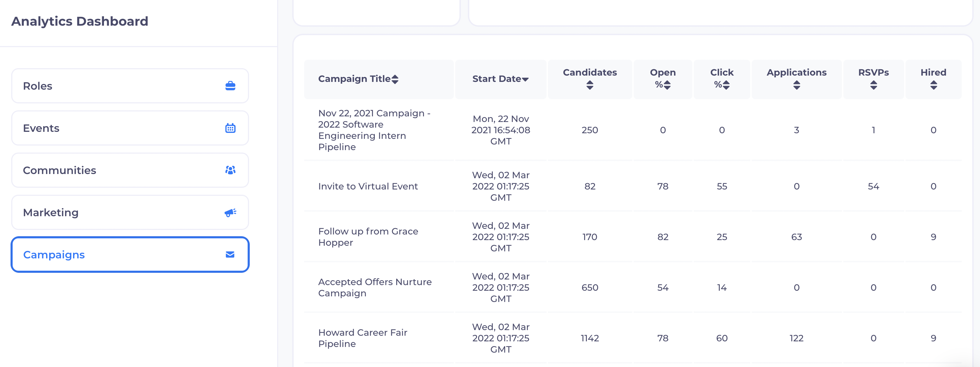Sort by Applications column arrows

(796, 85)
